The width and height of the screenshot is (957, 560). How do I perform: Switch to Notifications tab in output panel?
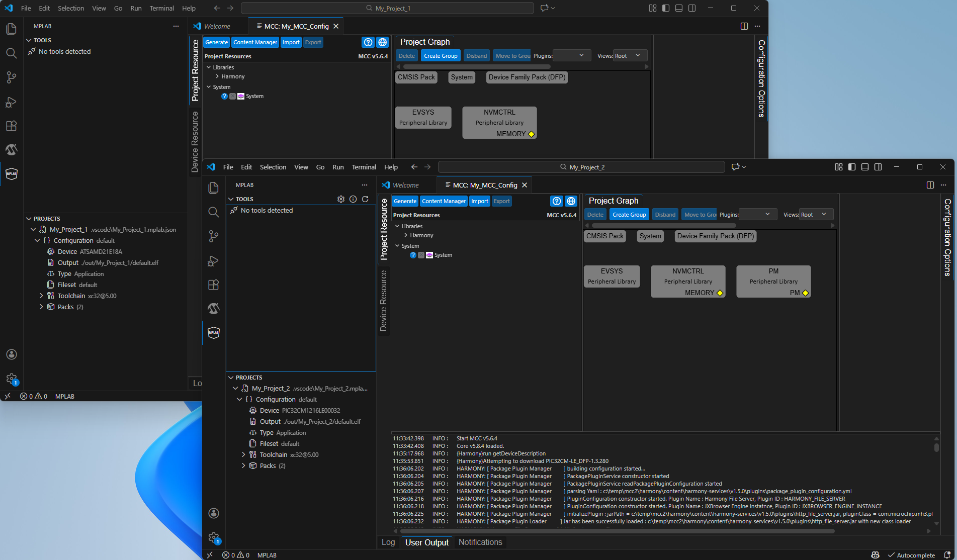pyautogui.click(x=480, y=542)
